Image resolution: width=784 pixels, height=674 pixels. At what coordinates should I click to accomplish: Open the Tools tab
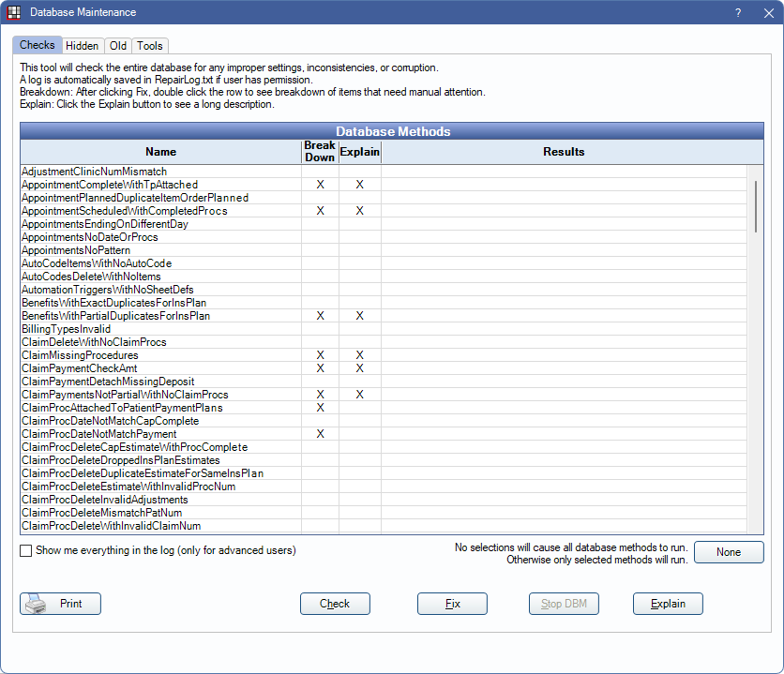coord(150,46)
